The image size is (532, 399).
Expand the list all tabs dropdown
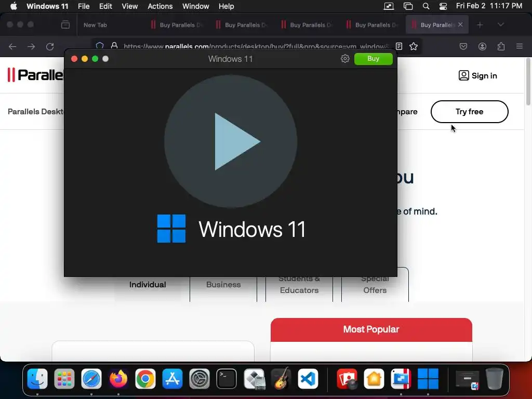tap(500, 25)
